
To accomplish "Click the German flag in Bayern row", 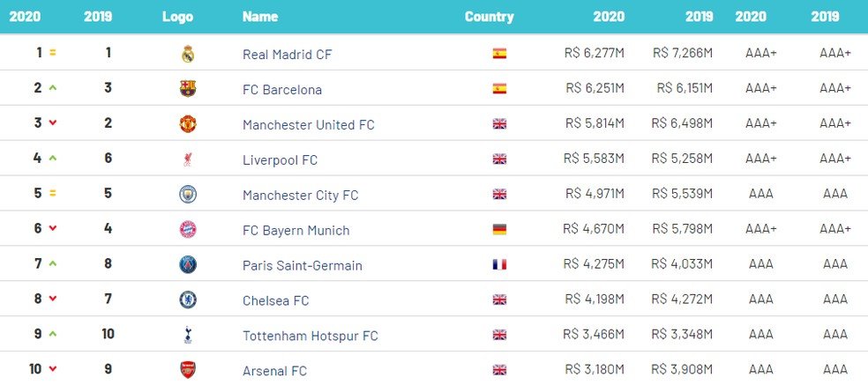I will point(499,230).
